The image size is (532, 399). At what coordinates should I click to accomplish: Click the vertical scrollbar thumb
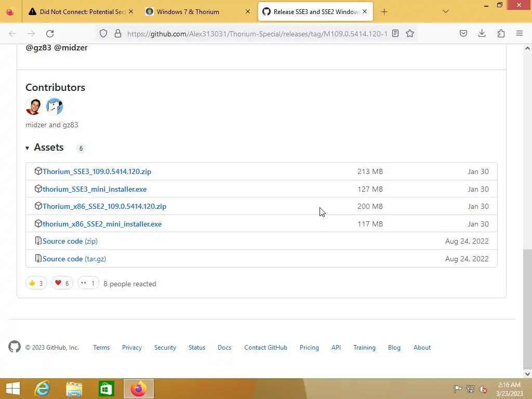527,309
